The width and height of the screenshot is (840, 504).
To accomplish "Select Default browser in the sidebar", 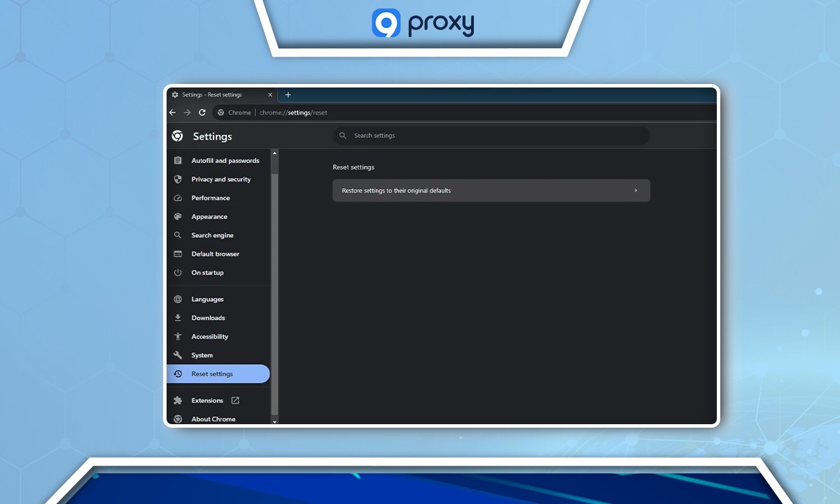I will (215, 254).
